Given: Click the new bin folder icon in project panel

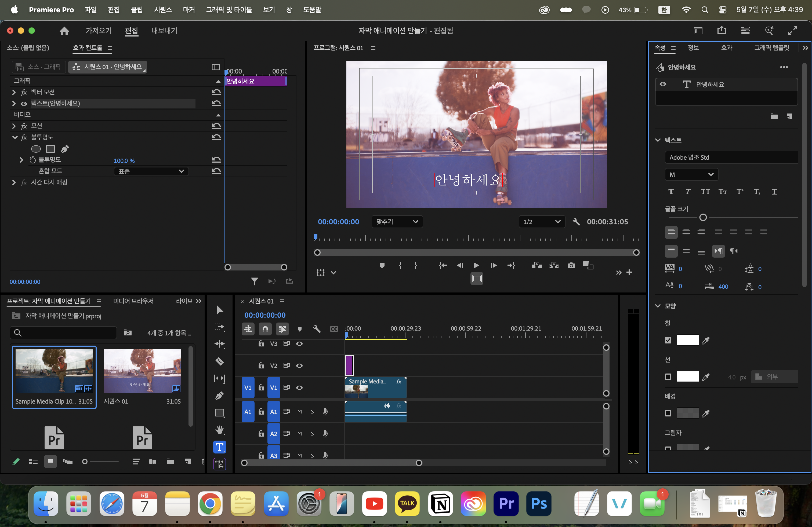Looking at the screenshot, I should (170, 462).
